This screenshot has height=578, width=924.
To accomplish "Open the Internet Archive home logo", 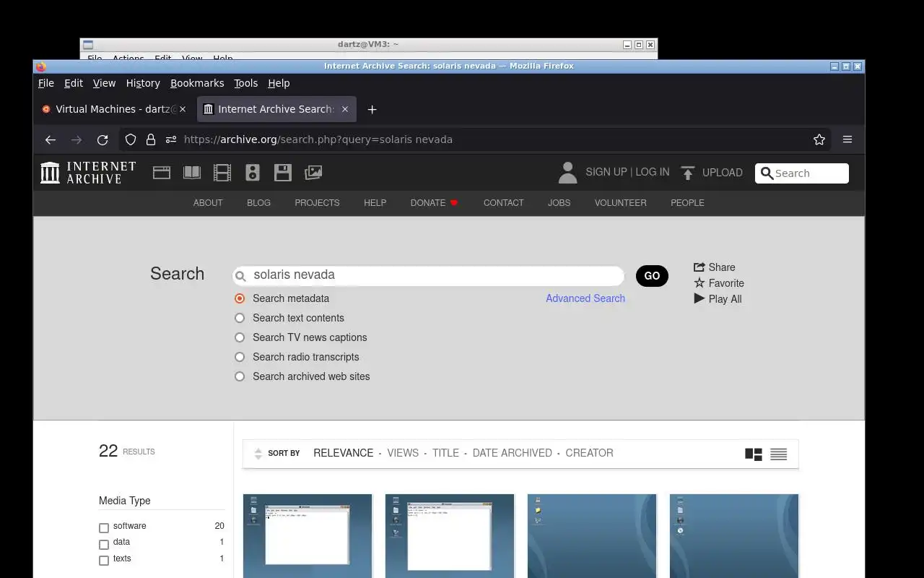I will coord(88,173).
